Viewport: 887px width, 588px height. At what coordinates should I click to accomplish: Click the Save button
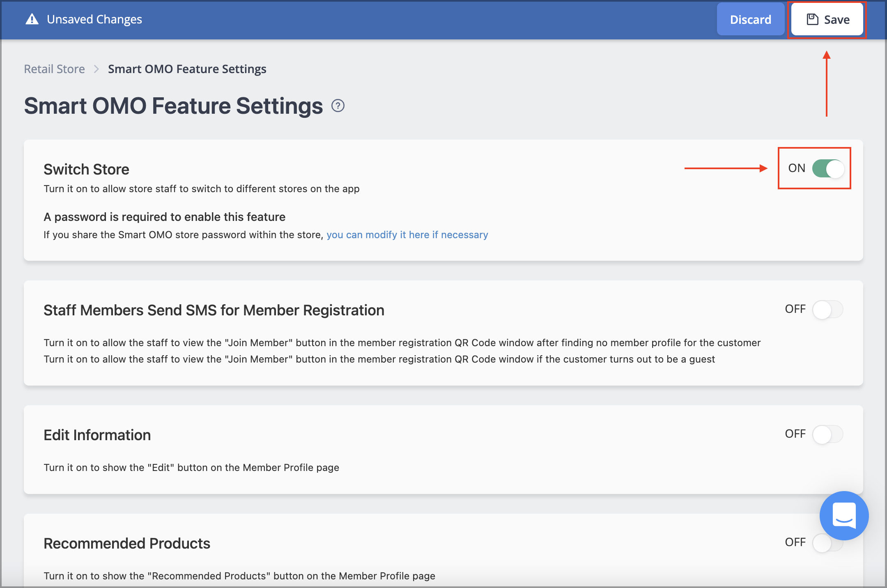(827, 19)
